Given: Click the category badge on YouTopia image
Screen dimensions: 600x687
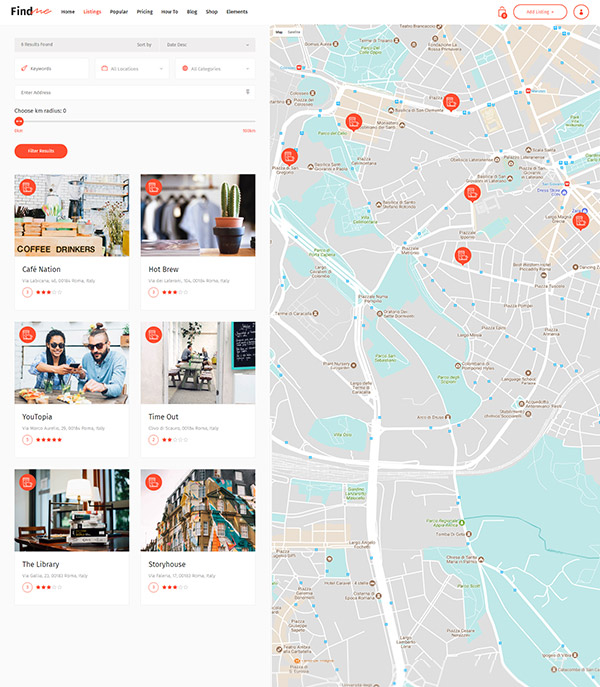Looking at the screenshot, I should coord(27,334).
